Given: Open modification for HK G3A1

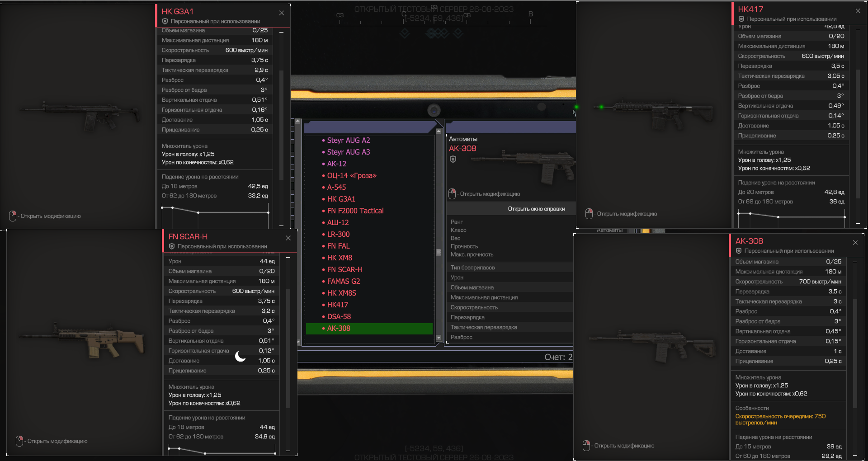Looking at the screenshot, I should (51, 216).
